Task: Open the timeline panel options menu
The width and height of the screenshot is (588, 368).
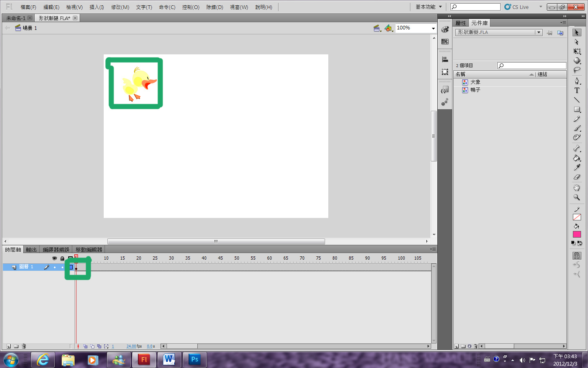Action: [433, 249]
